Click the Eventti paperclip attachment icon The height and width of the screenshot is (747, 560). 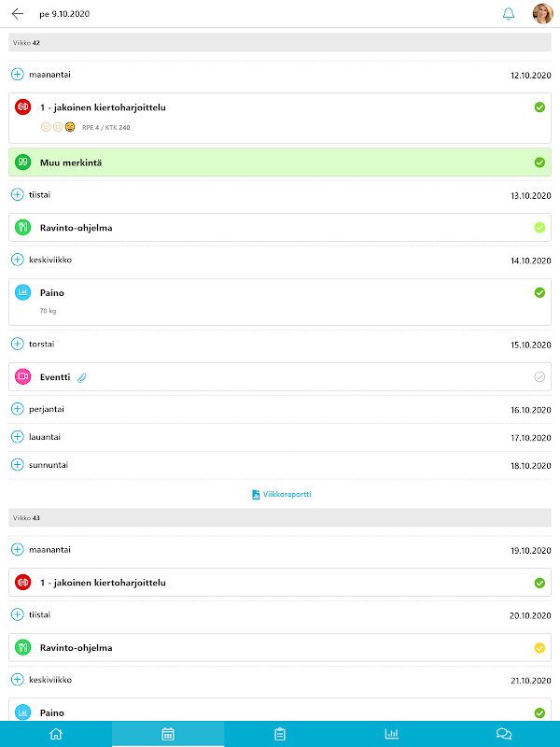pos(82,377)
